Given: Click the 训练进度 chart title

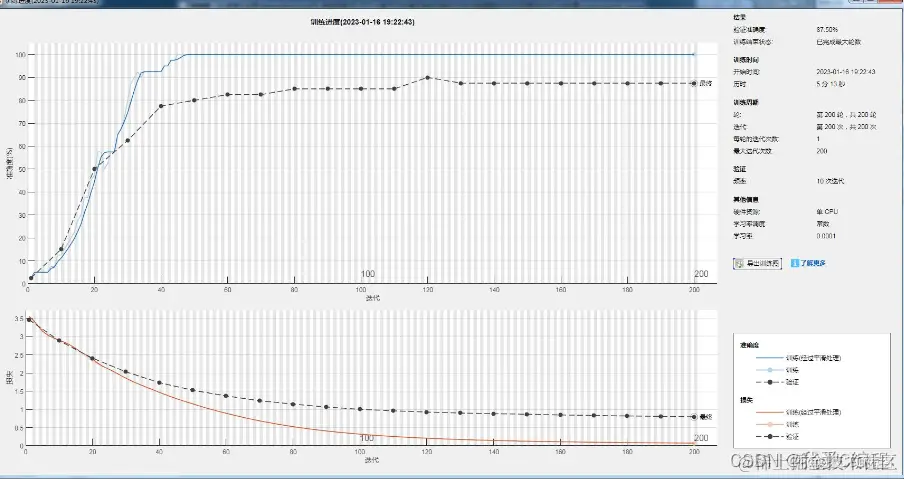Looking at the screenshot, I should pyautogui.click(x=362, y=22).
